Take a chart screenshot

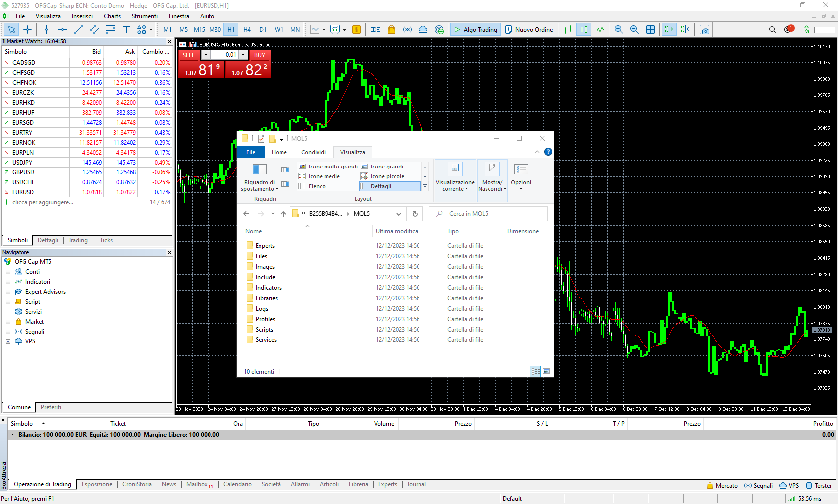point(704,30)
